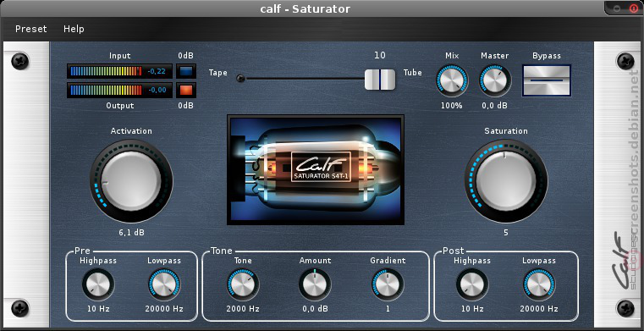The width and height of the screenshot is (644, 331).
Task: Click the Pre Lowpass knob
Action: pyautogui.click(x=164, y=284)
